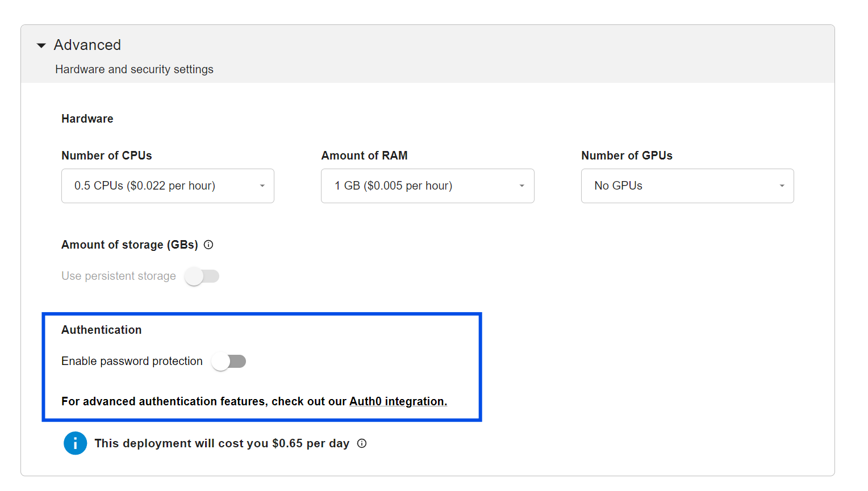Click the Amount of storage (GBs) label
Viewport: 868px width, 491px height.
click(130, 245)
